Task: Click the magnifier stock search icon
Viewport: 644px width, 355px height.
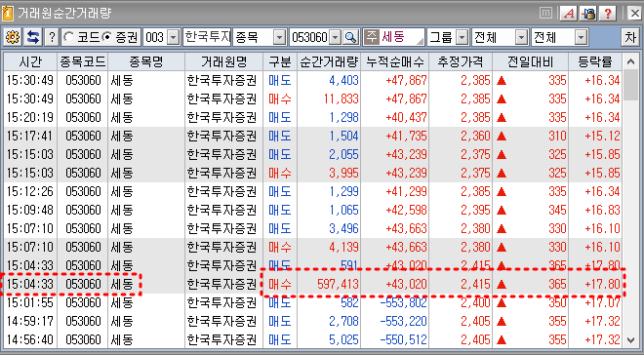Action: pos(350,37)
